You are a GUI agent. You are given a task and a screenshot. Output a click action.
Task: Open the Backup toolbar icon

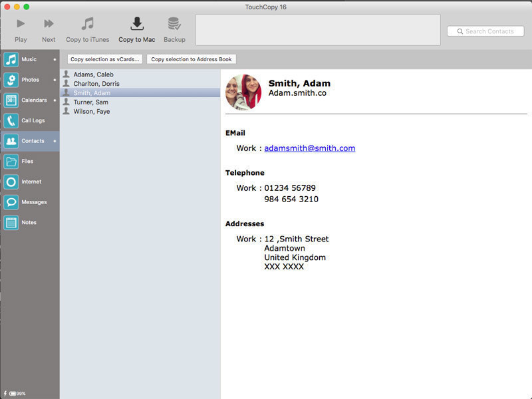pos(174,25)
